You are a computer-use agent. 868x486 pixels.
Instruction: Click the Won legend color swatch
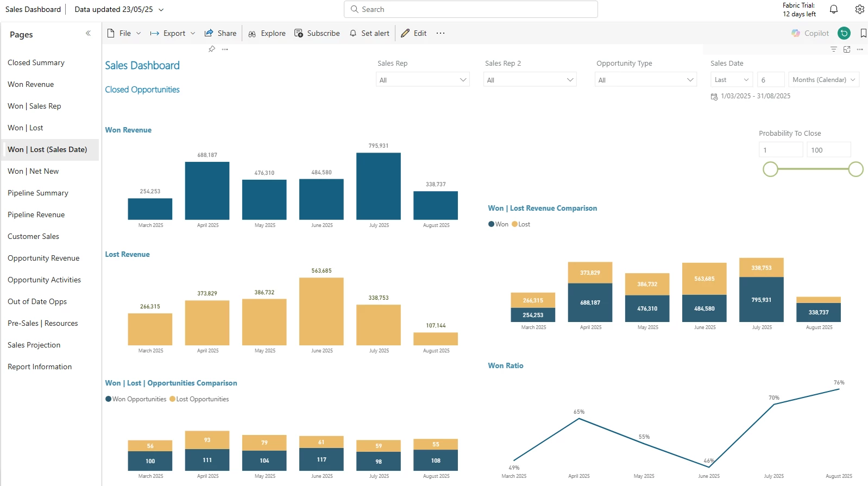pos(491,224)
